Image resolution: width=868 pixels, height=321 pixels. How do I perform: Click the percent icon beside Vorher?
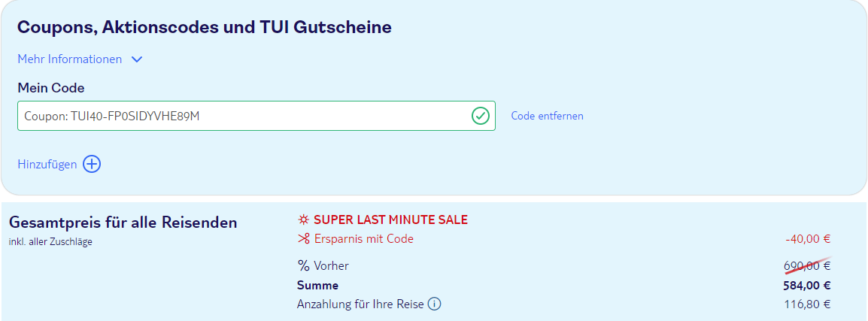[x=303, y=265]
